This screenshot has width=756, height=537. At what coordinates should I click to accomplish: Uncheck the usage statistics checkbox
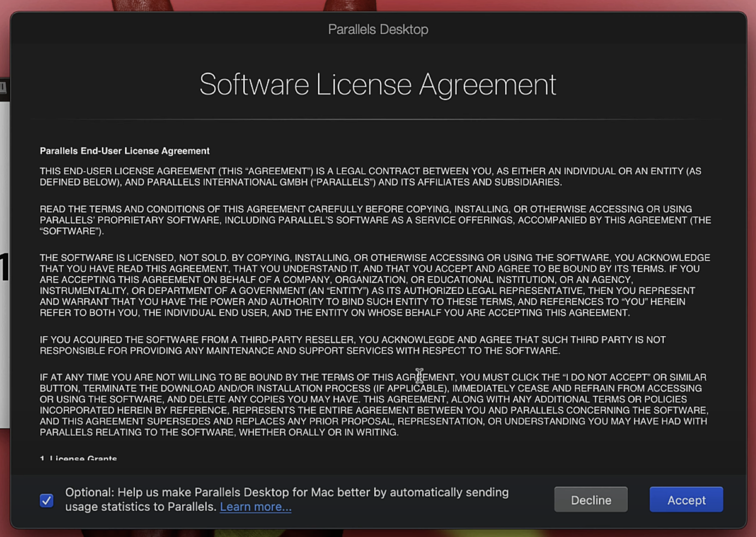tap(47, 500)
